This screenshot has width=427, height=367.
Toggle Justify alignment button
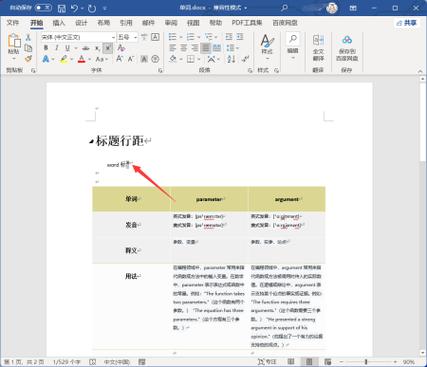point(206,48)
